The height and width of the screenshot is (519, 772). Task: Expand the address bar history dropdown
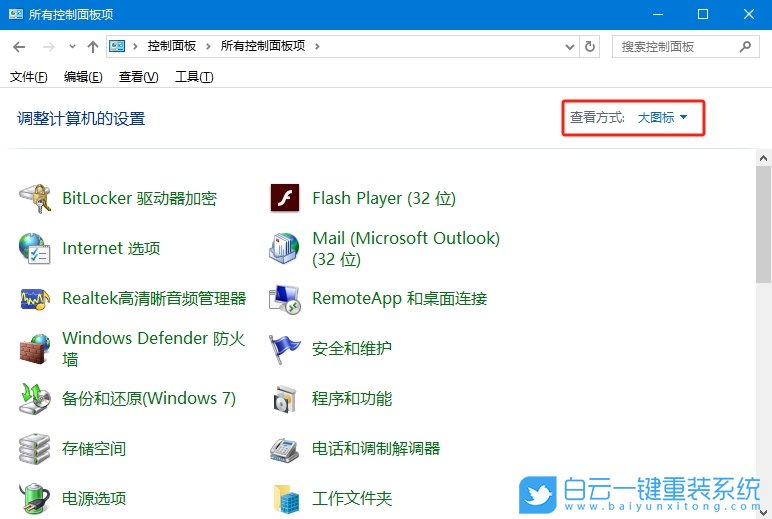[570, 47]
